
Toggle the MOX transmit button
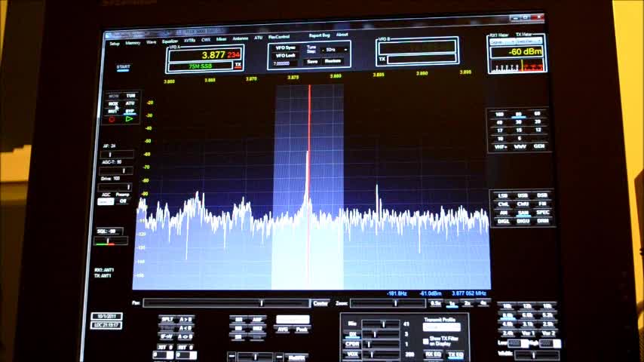tap(113, 103)
